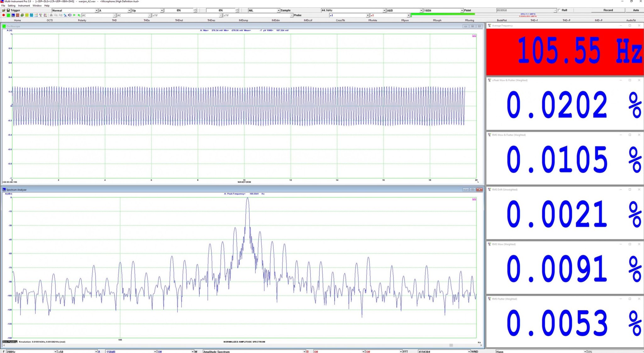
Task: Click the CrossTlk hot panel button
Action: click(x=341, y=20)
